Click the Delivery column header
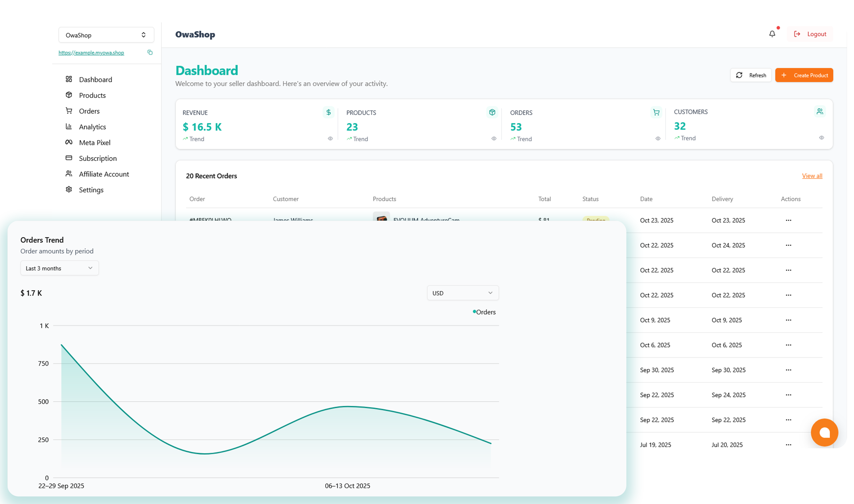The height and width of the screenshot is (504, 854). click(x=722, y=199)
